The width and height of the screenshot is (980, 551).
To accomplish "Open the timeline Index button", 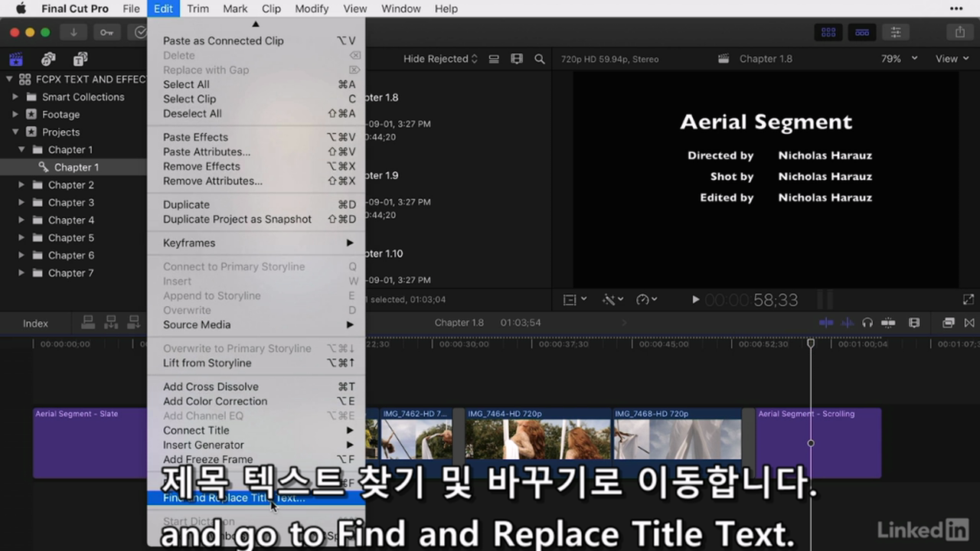I will click(35, 324).
